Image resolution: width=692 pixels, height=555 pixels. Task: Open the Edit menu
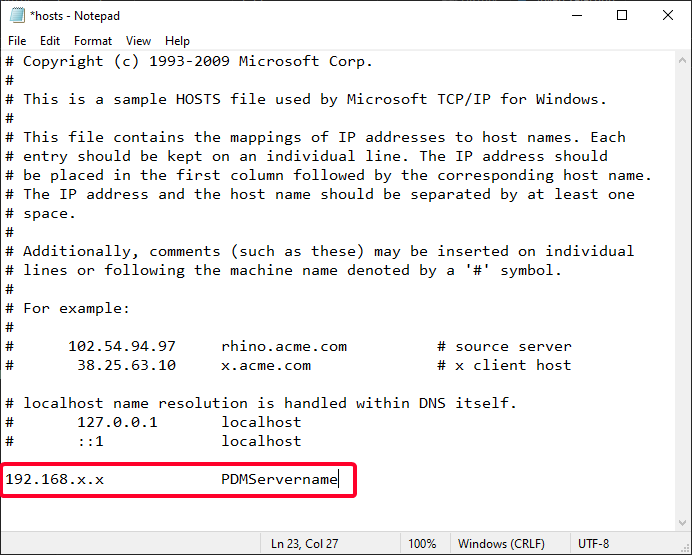click(x=50, y=41)
